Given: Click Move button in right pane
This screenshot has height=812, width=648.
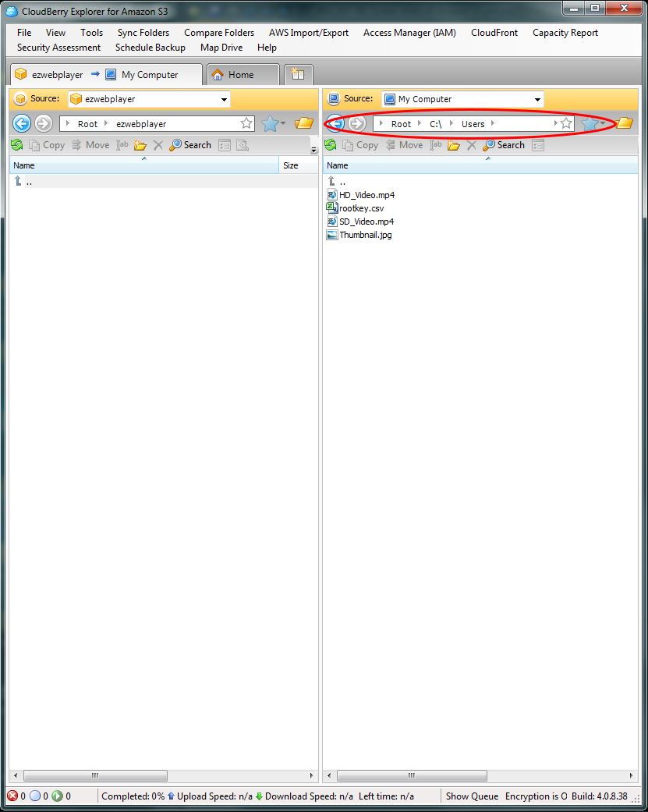Looking at the screenshot, I should click(404, 145).
